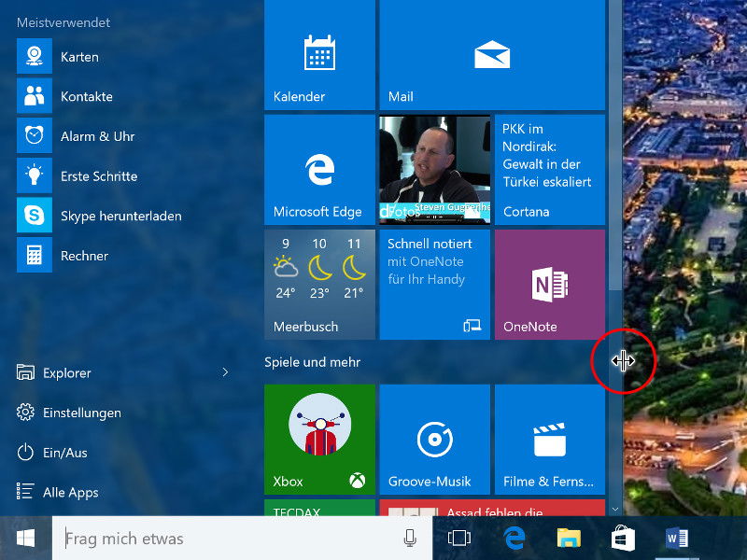The image size is (747, 560).
Task: Open the Store icon on the taskbar
Action: 623,539
